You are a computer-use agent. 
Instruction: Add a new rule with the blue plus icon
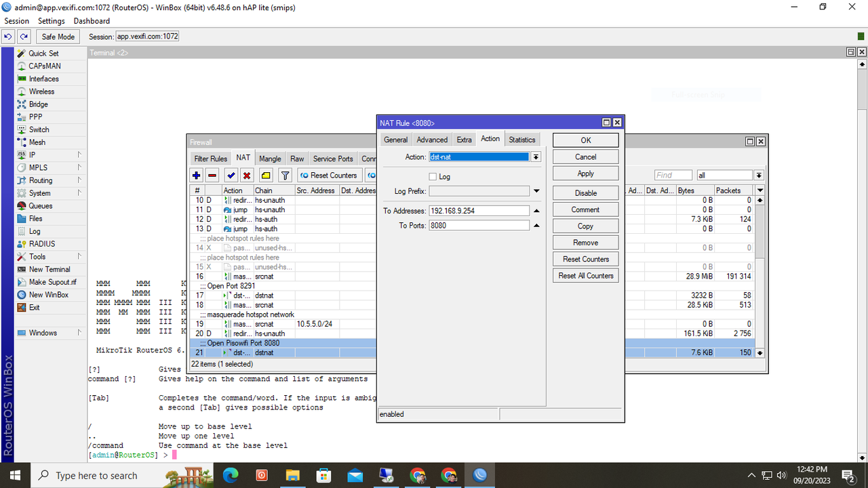click(197, 176)
